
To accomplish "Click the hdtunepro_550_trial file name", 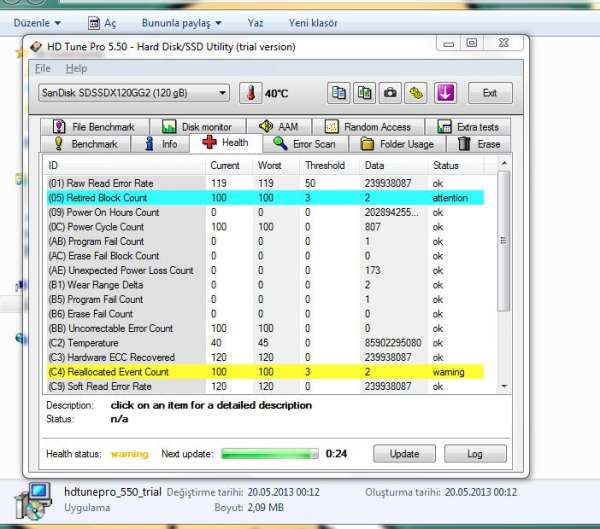I will (x=112, y=492).
